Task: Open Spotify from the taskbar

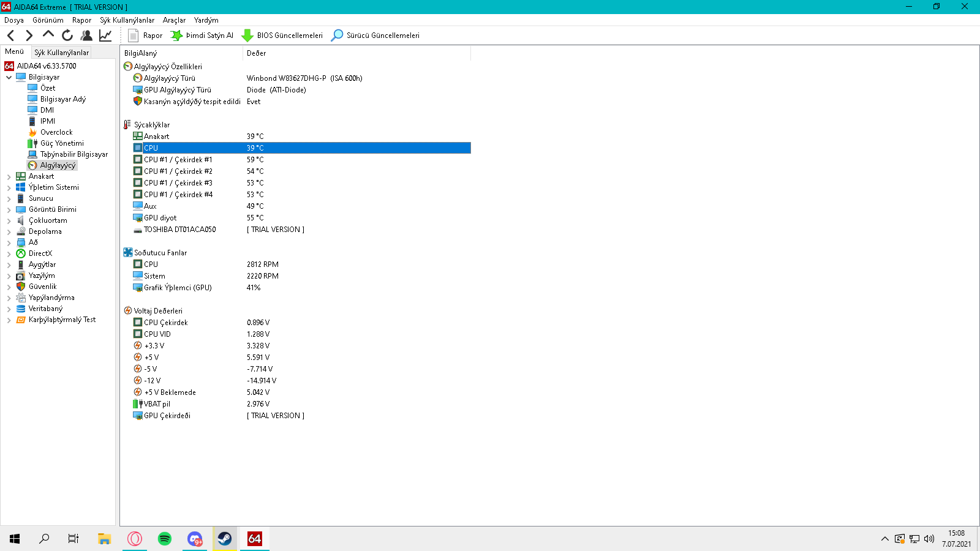Action: [164, 539]
